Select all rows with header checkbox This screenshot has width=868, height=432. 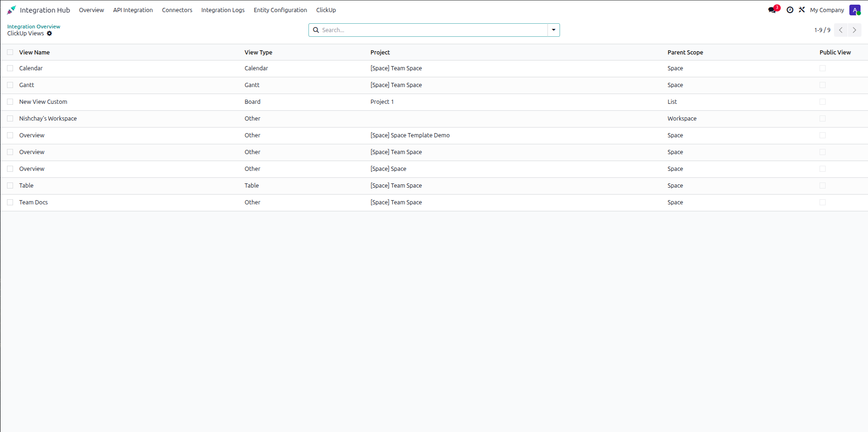click(10, 52)
